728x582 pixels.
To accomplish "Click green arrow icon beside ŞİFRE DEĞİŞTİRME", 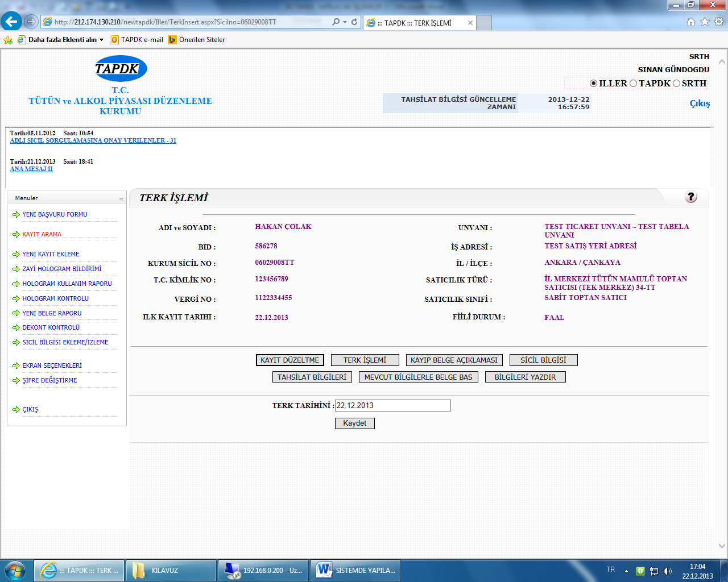I will click(16, 381).
